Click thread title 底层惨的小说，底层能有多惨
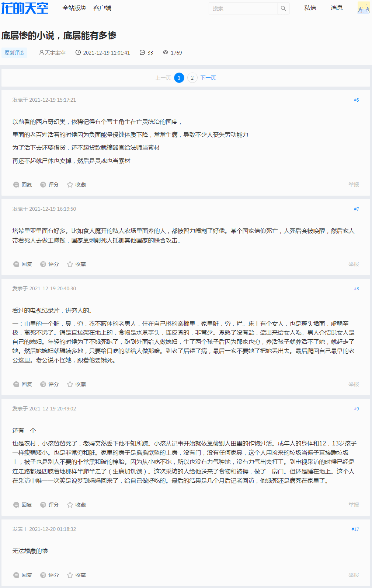This screenshot has width=372, height=588. pyautogui.click(x=59, y=35)
